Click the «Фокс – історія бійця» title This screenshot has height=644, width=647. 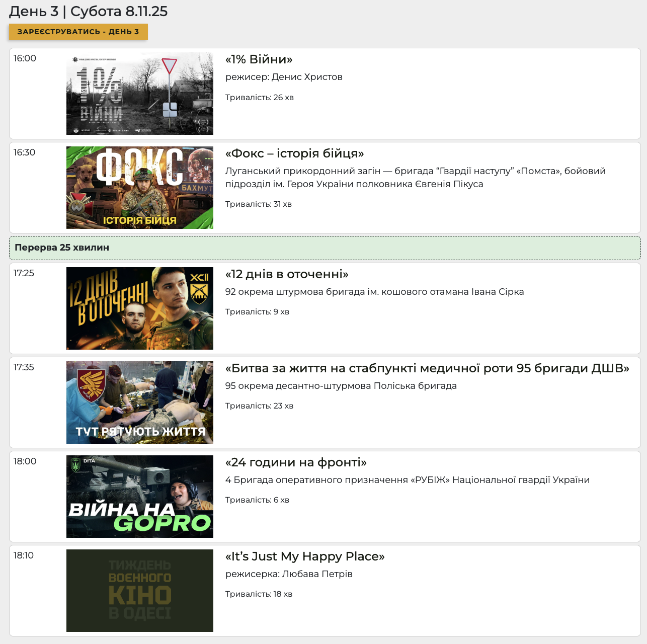294,153
